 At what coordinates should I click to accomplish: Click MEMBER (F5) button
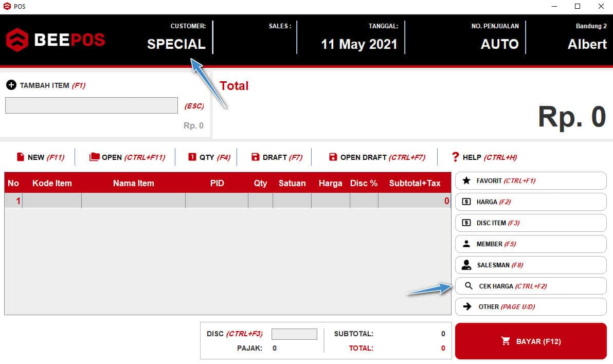(531, 244)
